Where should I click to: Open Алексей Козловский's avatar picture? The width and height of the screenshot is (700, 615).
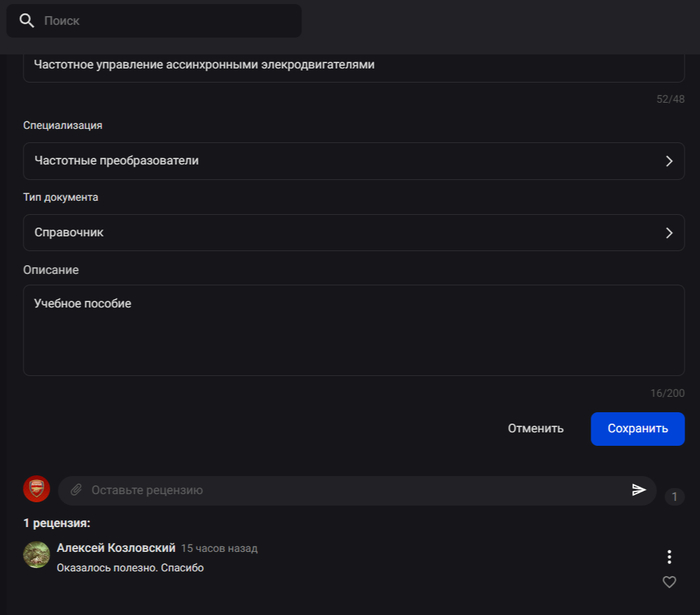pyautogui.click(x=37, y=555)
